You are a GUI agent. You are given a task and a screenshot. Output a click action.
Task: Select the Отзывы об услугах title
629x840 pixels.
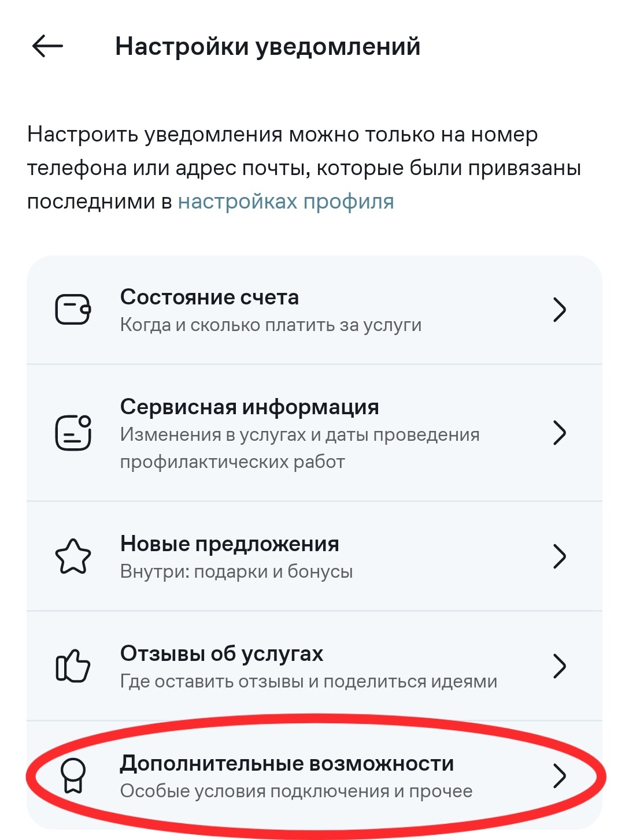click(221, 653)
